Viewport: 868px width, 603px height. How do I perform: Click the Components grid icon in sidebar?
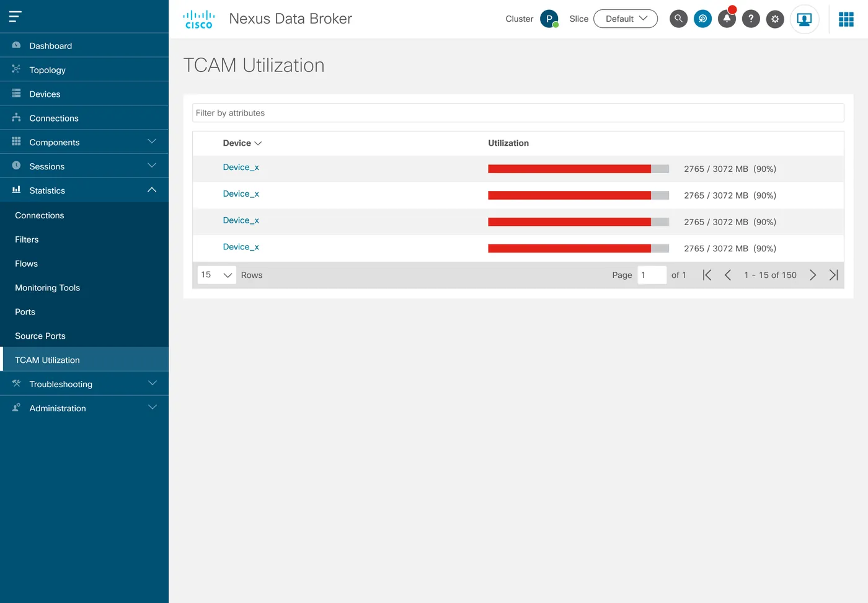[x=16, y=141]
